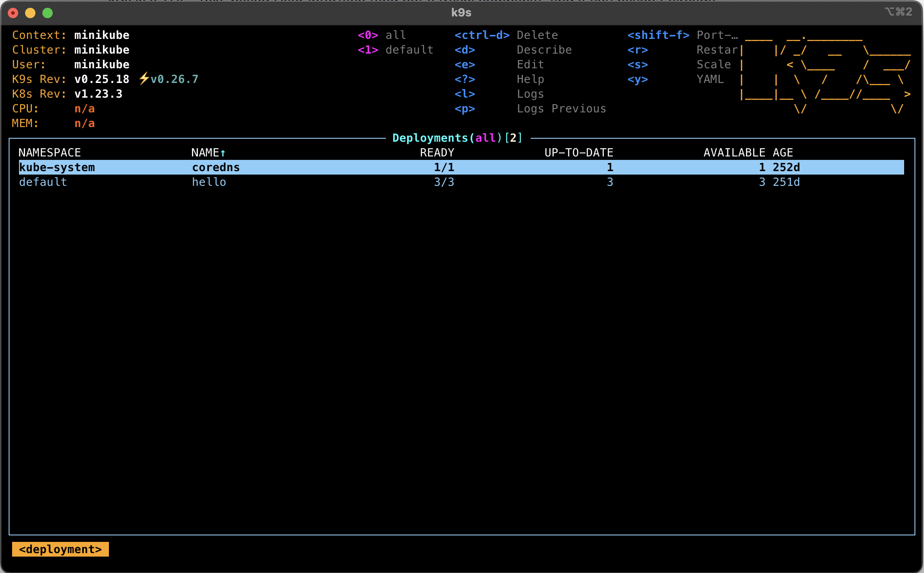
Task: Click the UP-TO-DATE column header
Action: click(579, 153)
